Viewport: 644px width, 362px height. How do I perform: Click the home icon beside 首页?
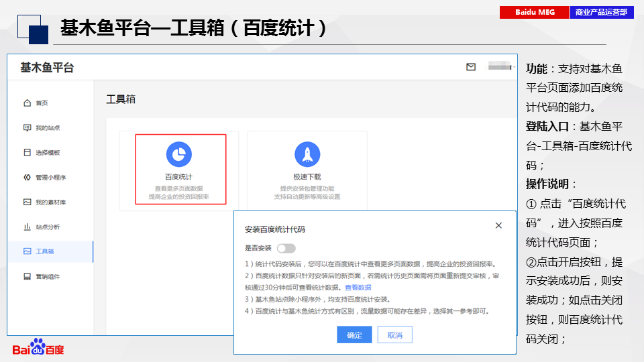pos(27,103)
